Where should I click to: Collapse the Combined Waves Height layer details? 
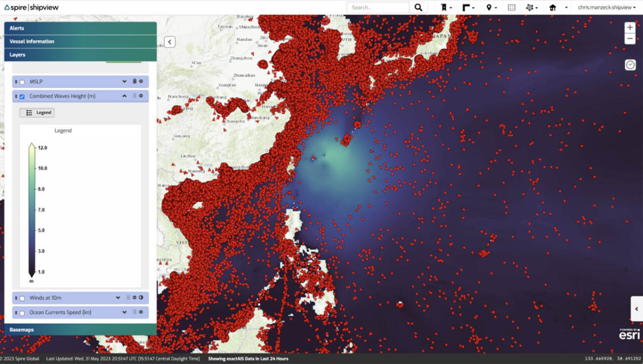(x=125, y=96)
